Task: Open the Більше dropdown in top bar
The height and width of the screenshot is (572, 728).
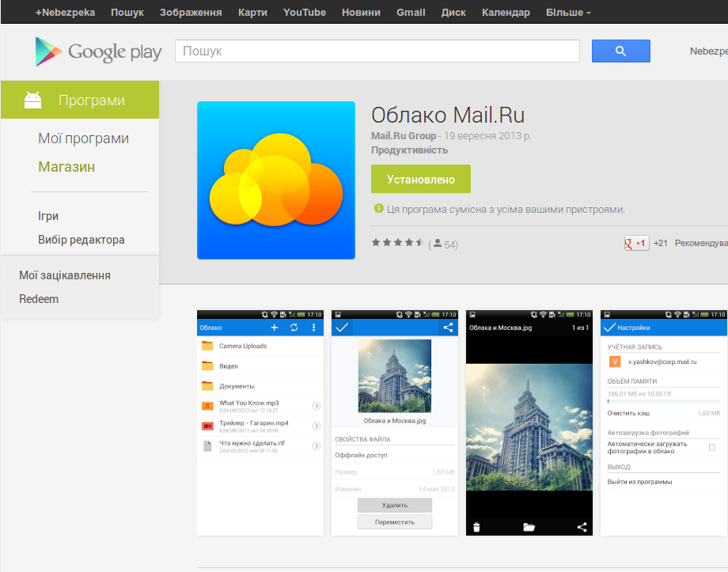Action: (x=568, y=13)
